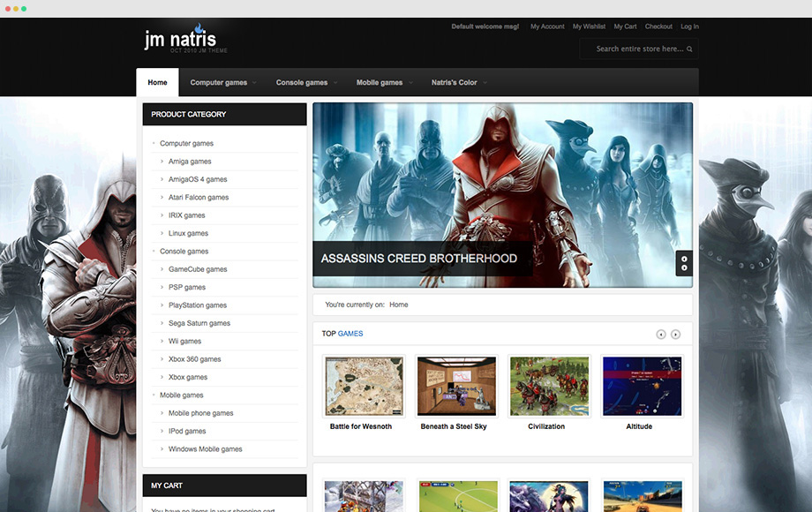Screen dimensions: 812x512
Task: Select iPod games category
Action: click(x=187, y=432)
